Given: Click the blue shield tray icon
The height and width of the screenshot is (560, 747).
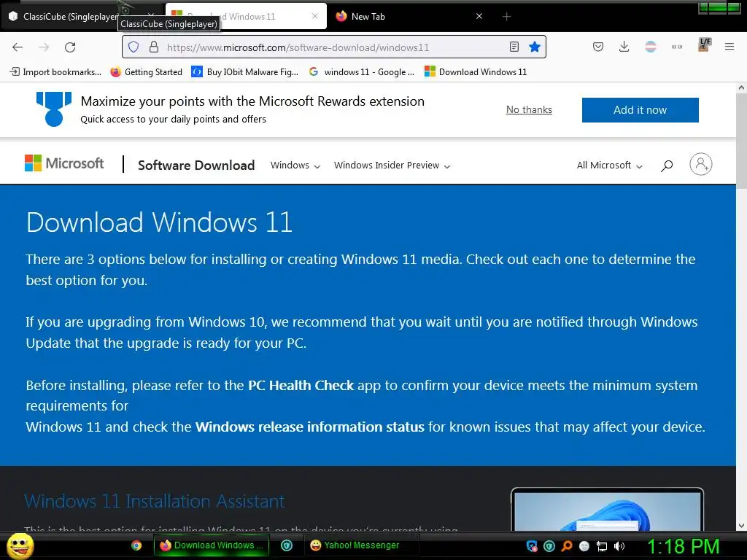Looking at the screenshot, I should point(532,546).
